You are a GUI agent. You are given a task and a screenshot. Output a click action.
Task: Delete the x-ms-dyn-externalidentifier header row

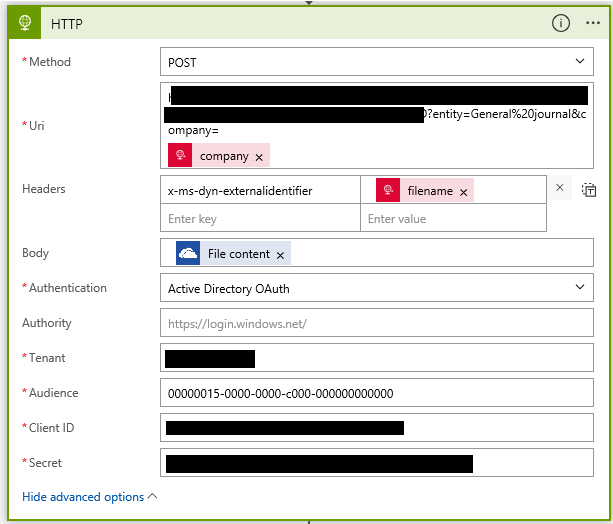[560, 188]
